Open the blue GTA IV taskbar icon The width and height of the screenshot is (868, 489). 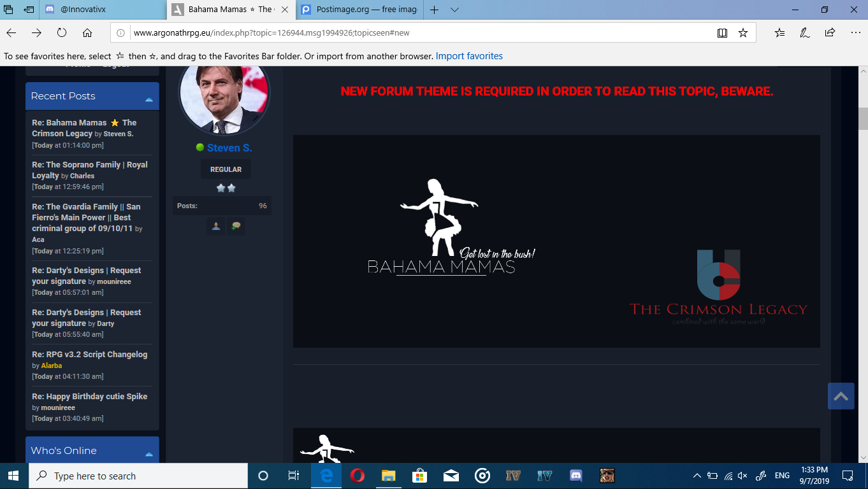(545, 476)
